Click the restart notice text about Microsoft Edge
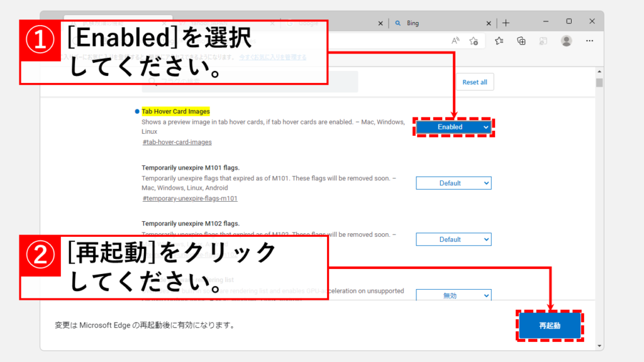The height and width of the screenshot is (362, 644). [x=145, y=325]
